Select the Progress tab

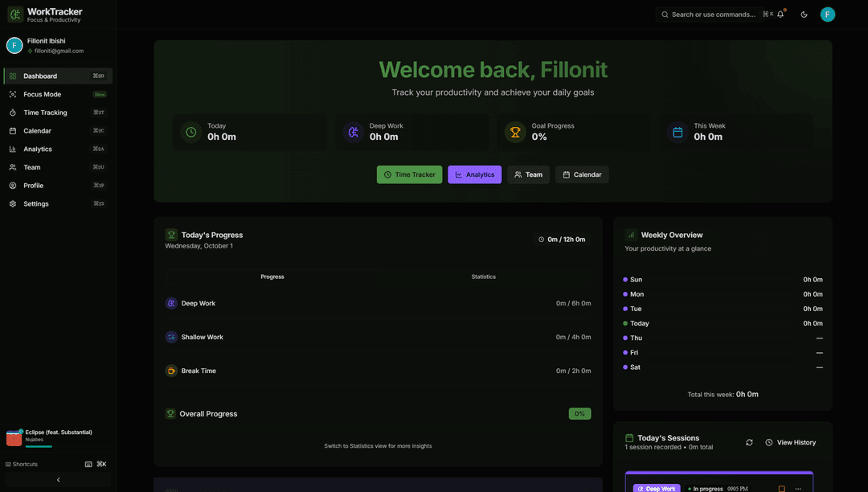pyautogui.click(x=272, y=277)
